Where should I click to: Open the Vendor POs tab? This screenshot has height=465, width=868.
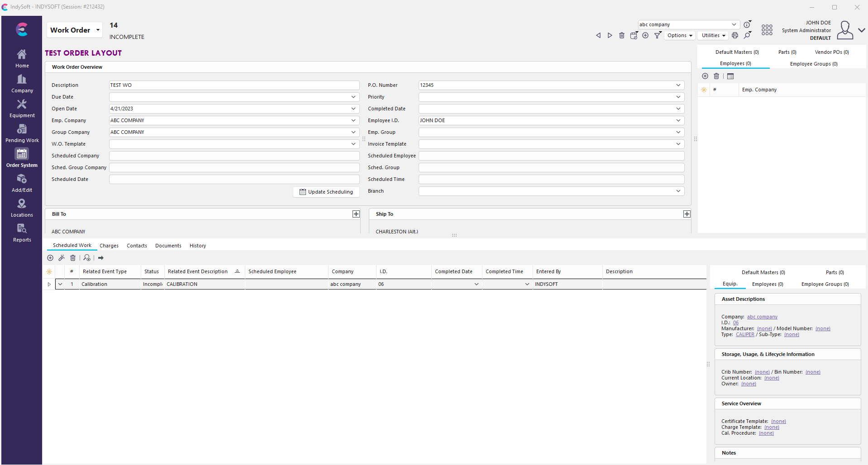(831, 52)
